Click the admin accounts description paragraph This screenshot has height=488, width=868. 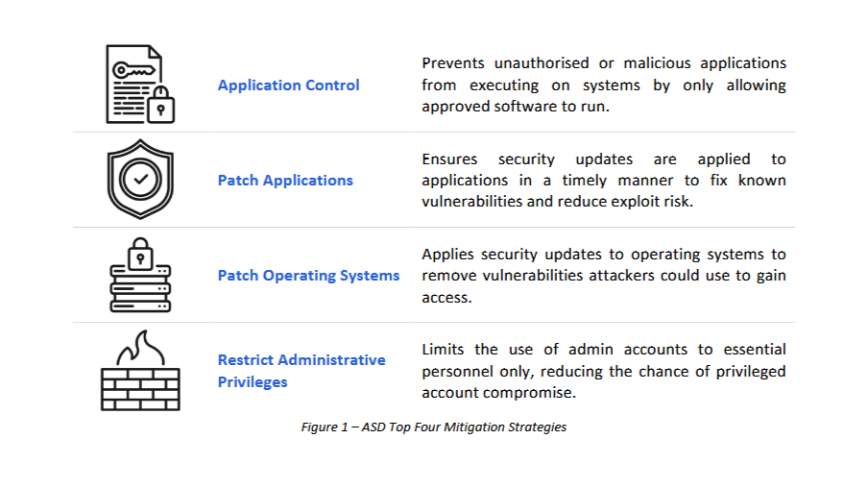pyautogui.click(x=603, y=371)
